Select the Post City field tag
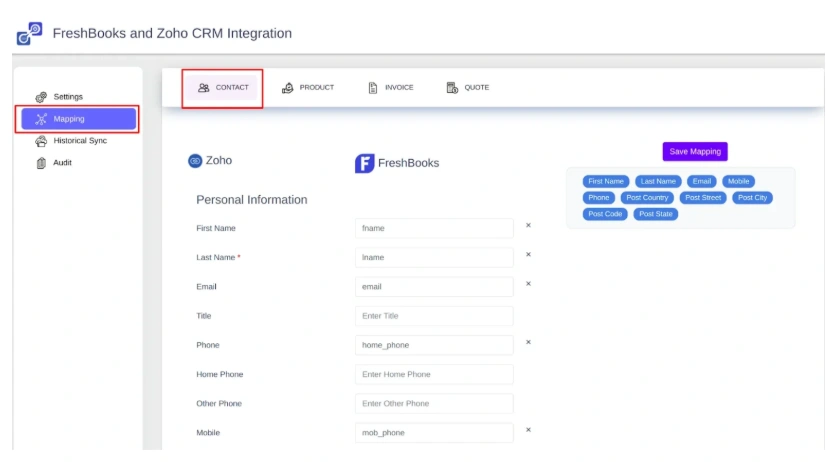 point(752,198)
